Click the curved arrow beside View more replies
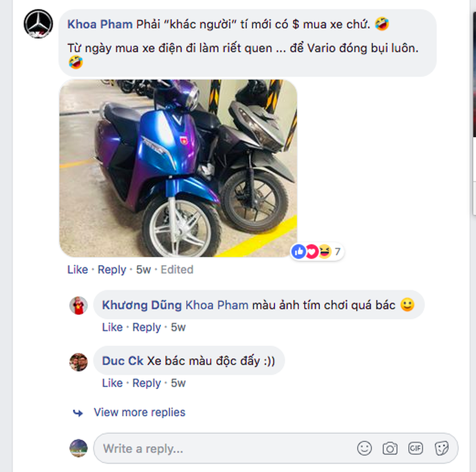476x472 pixels. pos(78,413)
